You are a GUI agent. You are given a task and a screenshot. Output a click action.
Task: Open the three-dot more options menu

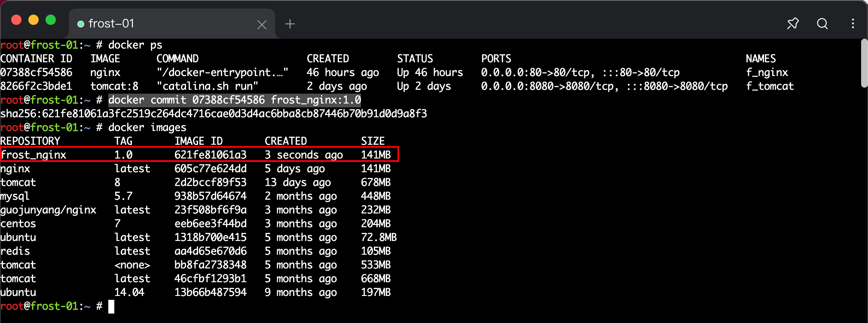[x=853, y=24]
